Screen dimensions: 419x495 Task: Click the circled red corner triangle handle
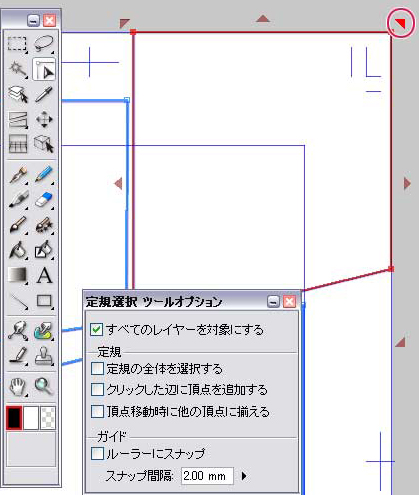point(400,23)
